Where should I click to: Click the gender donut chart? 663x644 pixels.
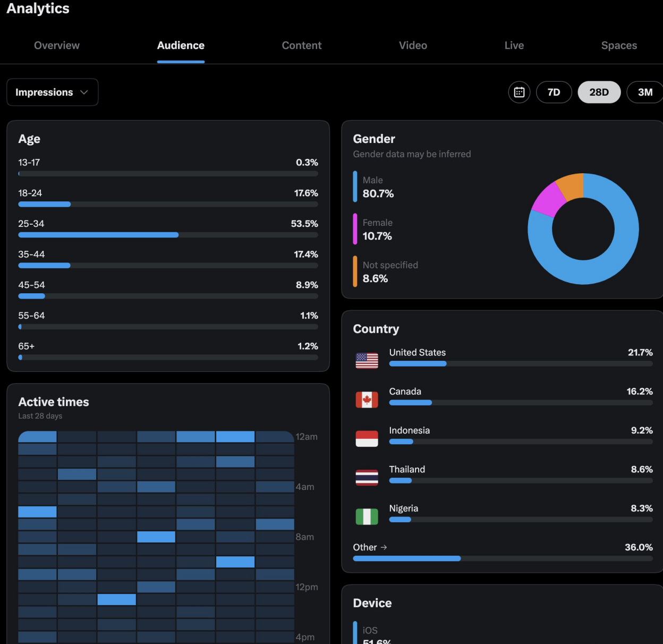pyautogui.click(x=583, y=229)
